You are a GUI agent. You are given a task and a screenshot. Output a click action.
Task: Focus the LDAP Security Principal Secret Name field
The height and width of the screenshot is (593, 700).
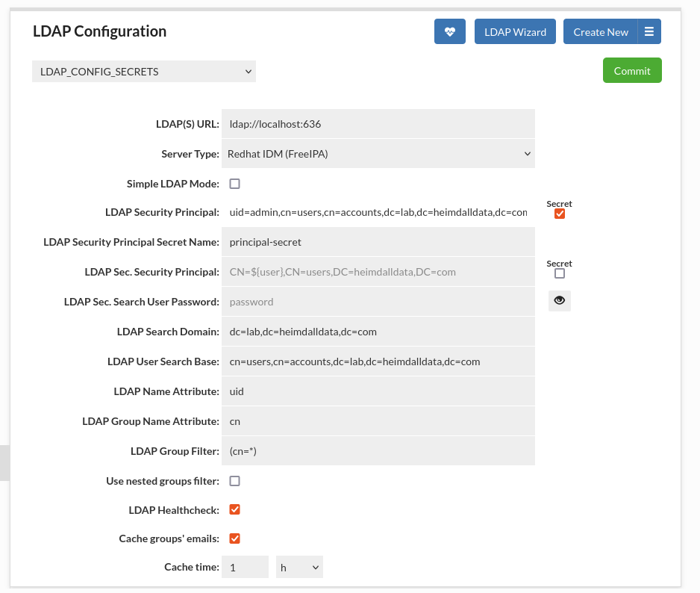click(378, 242)
